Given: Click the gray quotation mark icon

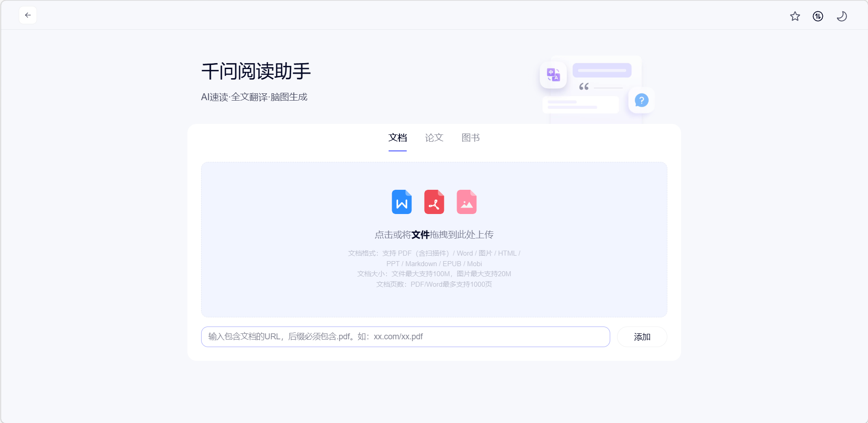Looking at the screenshot, I should click(x=584, y=86).
